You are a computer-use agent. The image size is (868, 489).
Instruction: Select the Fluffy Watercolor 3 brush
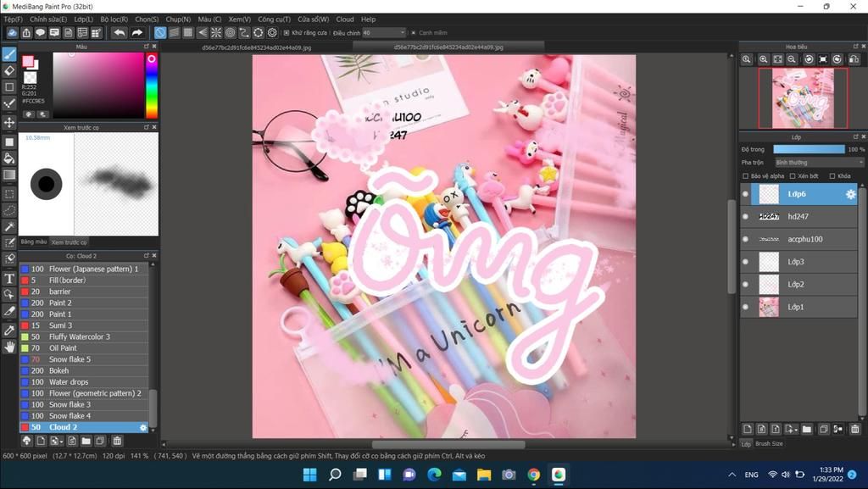click(x=84, y=337)
